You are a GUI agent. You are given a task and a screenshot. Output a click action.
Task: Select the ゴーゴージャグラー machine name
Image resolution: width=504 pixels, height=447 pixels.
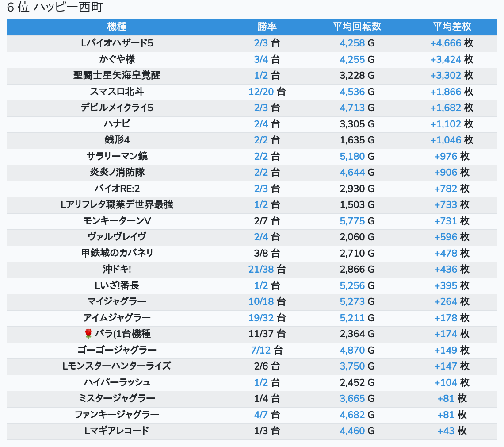pos(117,350)
